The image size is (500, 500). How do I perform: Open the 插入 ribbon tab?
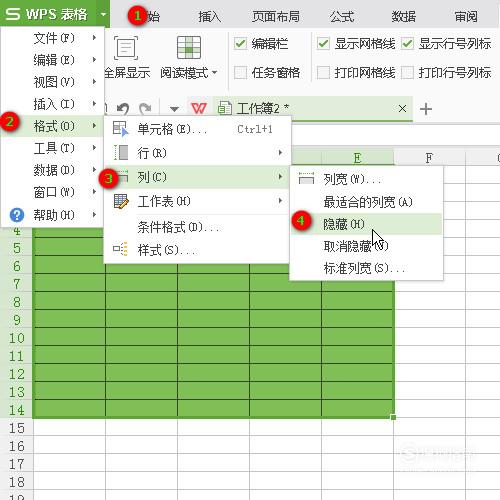(209, 16)
